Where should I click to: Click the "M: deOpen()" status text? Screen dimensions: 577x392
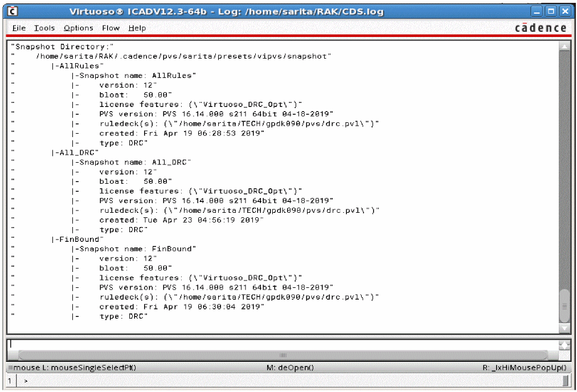pos(290,368)
